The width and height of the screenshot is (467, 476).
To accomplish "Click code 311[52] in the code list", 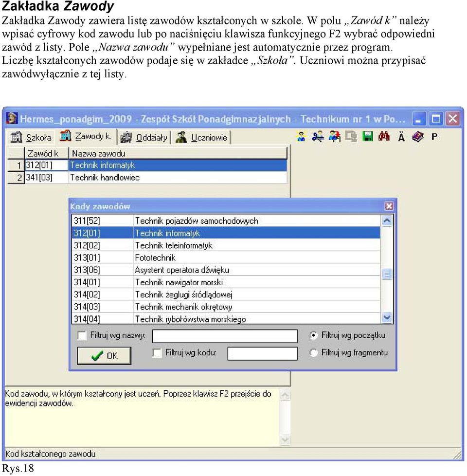I will point(103,220).
